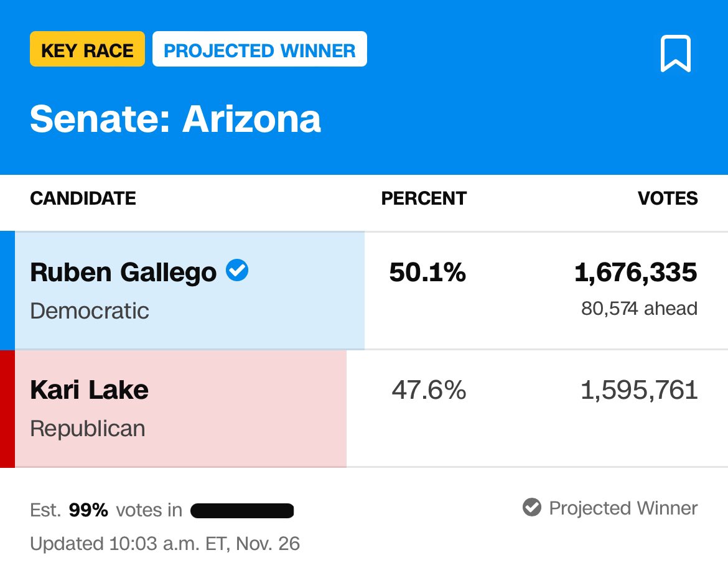The width and height of the screenshot is (728, 578).
Task: Open the Senate: Arizona race title
Action: (175, 118)
